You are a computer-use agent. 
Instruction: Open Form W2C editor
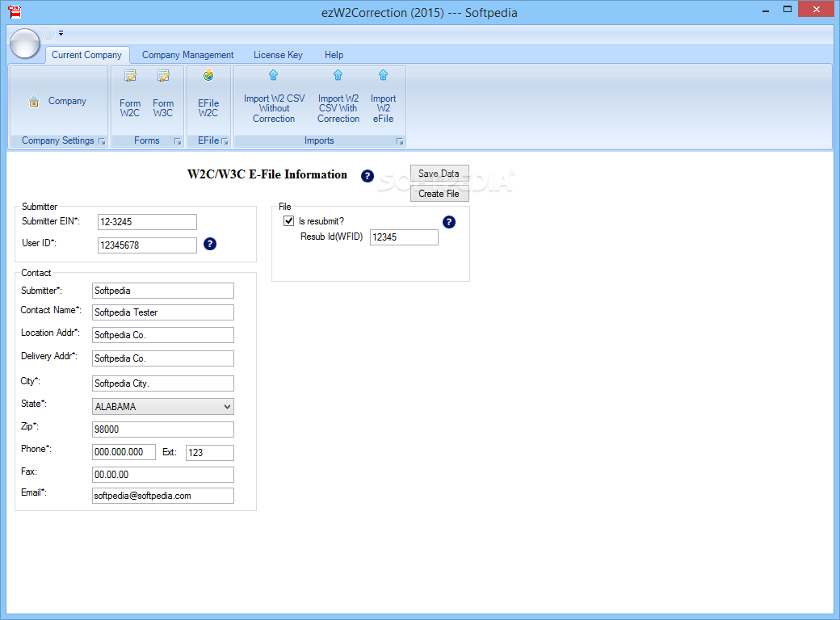130,94
